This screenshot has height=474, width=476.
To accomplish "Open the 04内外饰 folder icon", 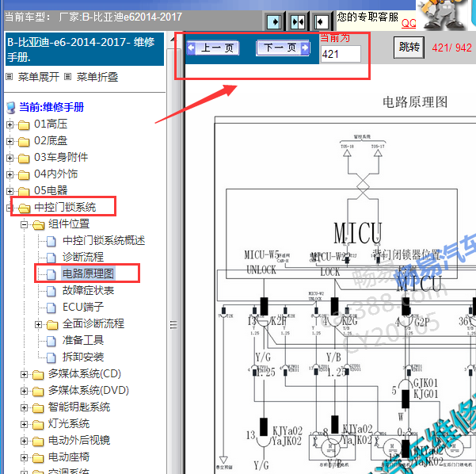I will [x=24, y=174].
